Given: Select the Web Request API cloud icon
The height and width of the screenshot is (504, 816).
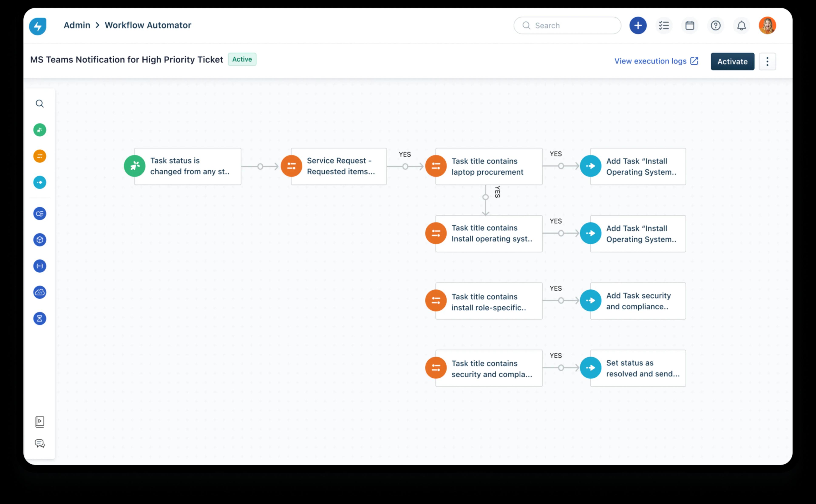Looking at the screenshot, I should pos(40,292).
